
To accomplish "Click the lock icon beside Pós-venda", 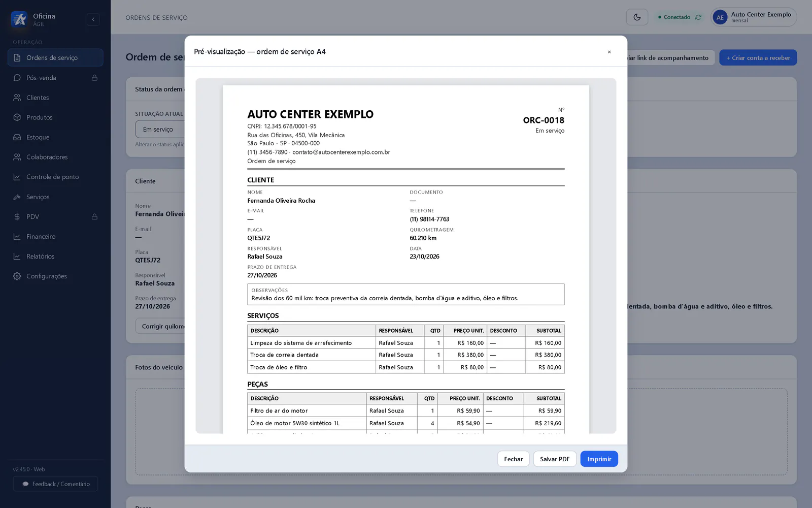I will (94, 78).
